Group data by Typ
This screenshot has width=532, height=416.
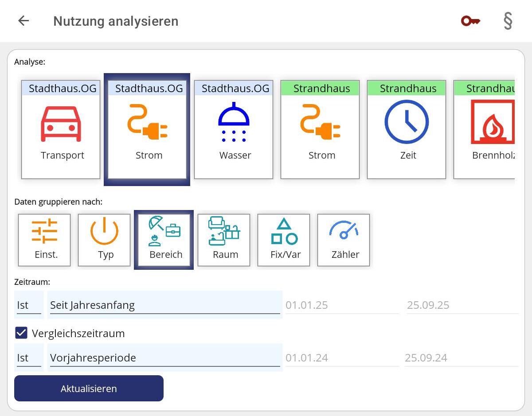pyautogui.click(x=104, y=240)
